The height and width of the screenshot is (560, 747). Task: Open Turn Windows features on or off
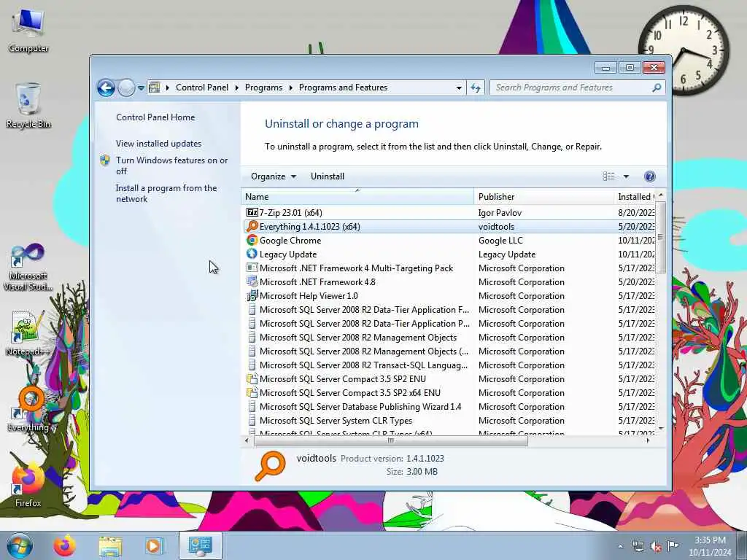point(172,166)
